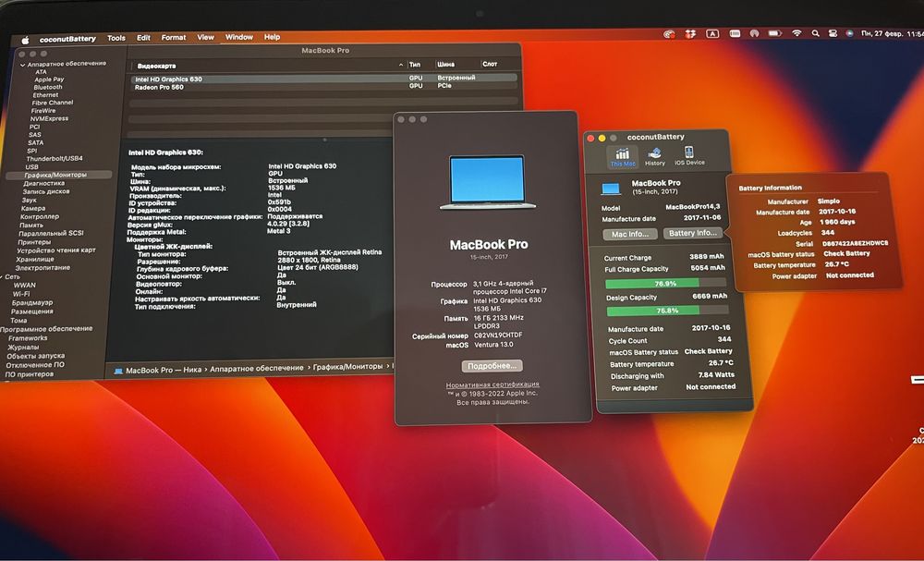The image size is (924, 561).
Task: Open the View menu
Action: (x=205, y=37)
